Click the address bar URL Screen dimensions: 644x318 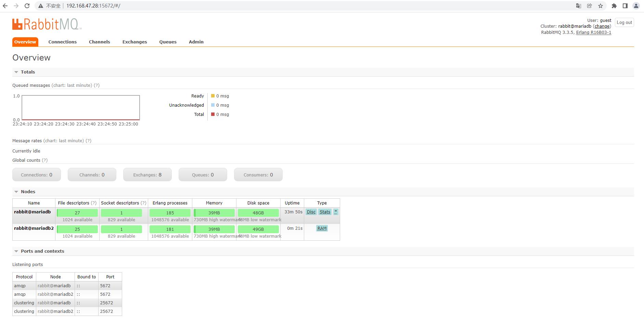pyautogui.click(x=93, y=6)
